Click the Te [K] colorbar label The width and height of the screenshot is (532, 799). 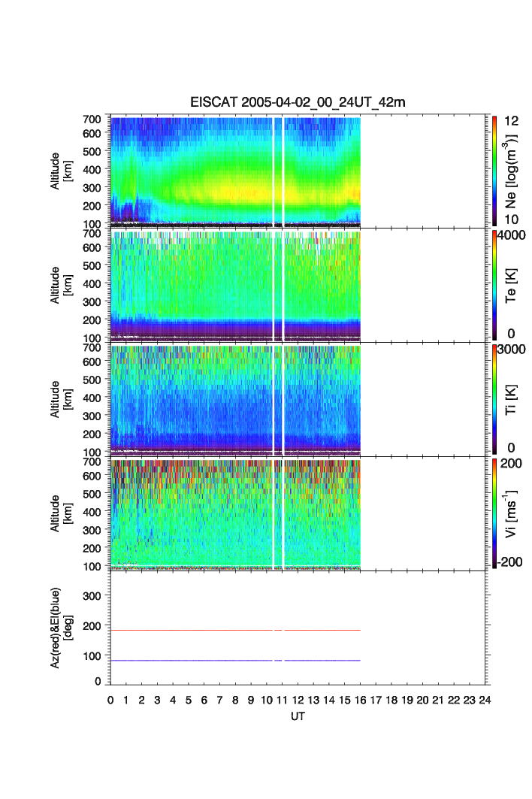point(512,284)
